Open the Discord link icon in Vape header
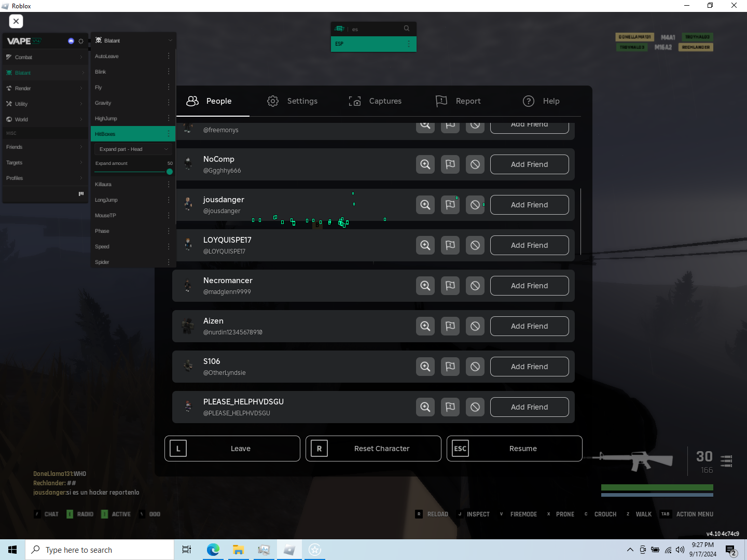Viewport: 747px width, 560px height. coord(71,41)
